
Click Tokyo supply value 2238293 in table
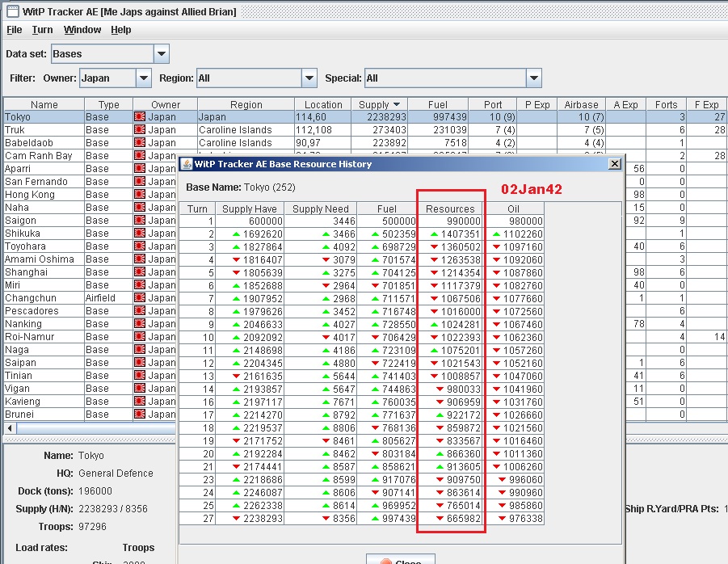point(386,116)
